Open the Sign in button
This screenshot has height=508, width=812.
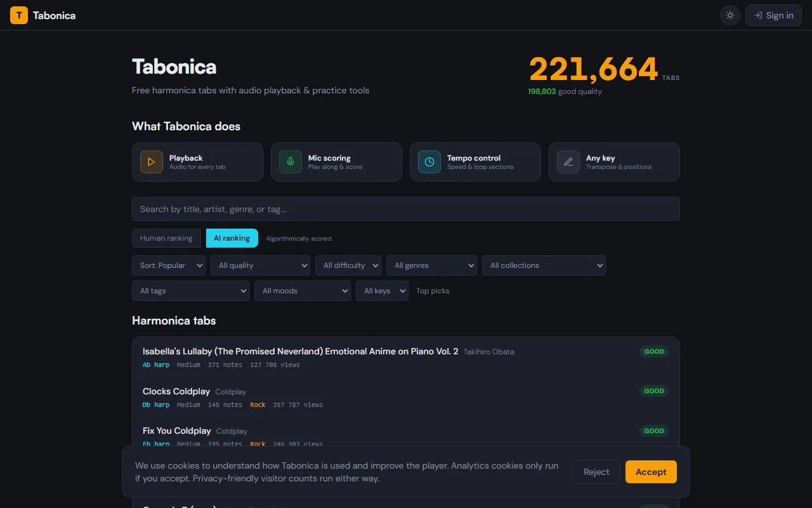coord(773,15)
